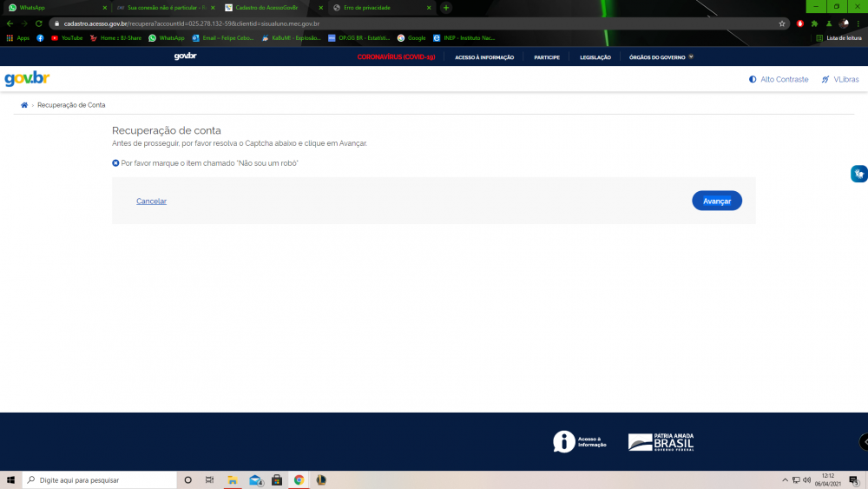This screenshot has height=489, width=868.
Task: Open the Email - Felipe bookmark
Action: click(222, 38)
